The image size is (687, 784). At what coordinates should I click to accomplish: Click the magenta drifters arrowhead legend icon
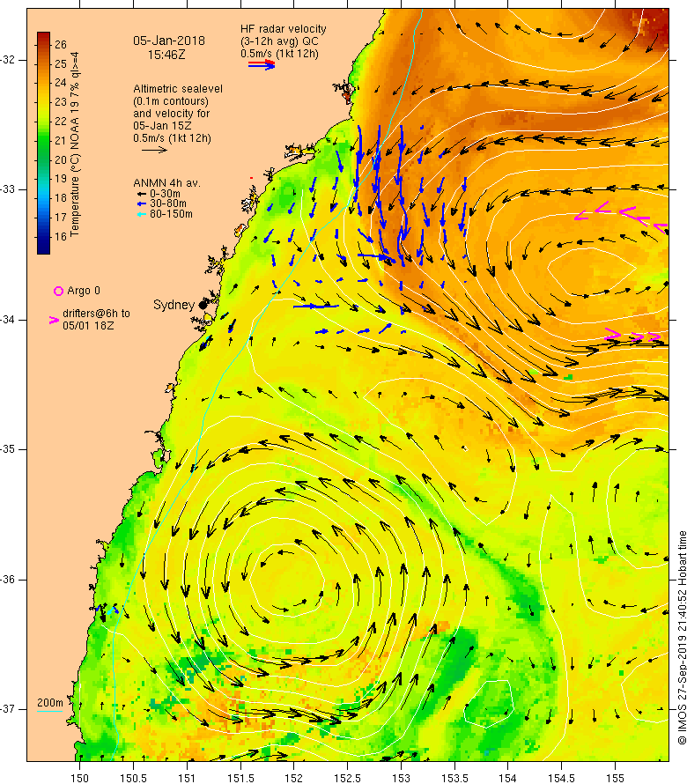click(54, 320)
